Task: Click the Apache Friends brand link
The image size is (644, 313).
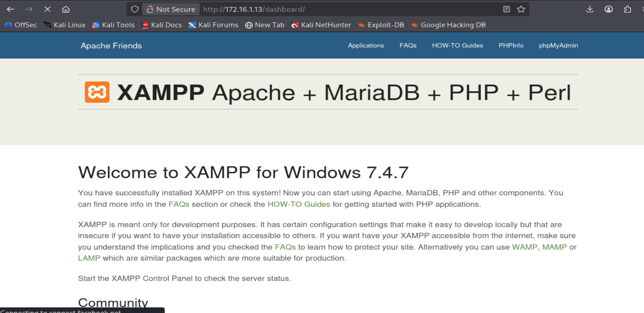Action: tap(111, 46)
